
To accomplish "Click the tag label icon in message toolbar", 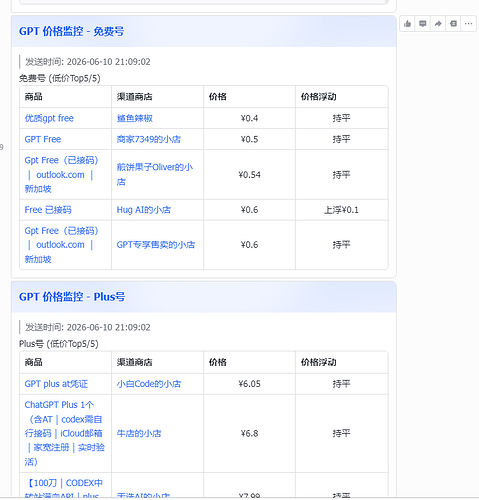I will (x=453, y=24).
